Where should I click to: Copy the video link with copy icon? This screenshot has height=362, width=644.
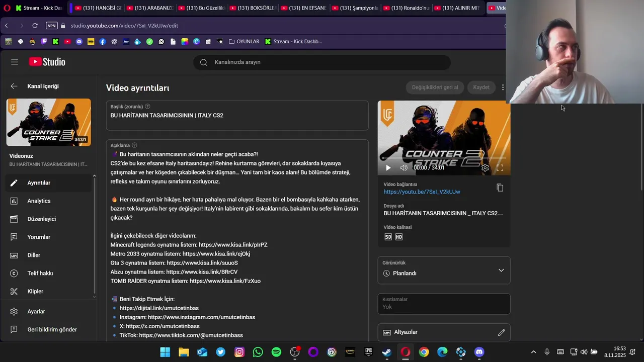[500, 188]
